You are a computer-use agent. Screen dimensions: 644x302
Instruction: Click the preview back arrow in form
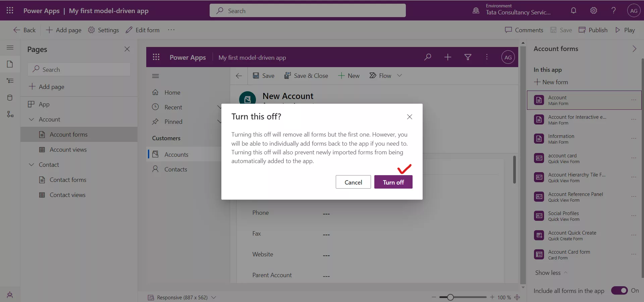pos(239,76)
